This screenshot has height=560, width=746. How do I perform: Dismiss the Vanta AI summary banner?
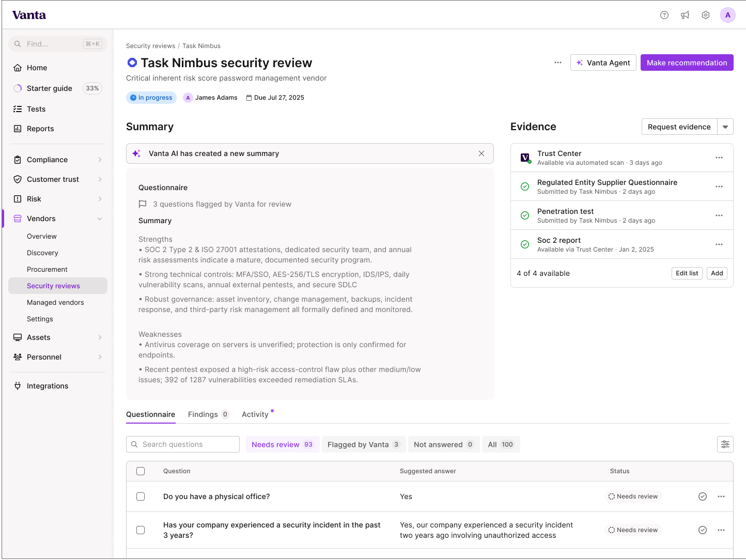481,153
